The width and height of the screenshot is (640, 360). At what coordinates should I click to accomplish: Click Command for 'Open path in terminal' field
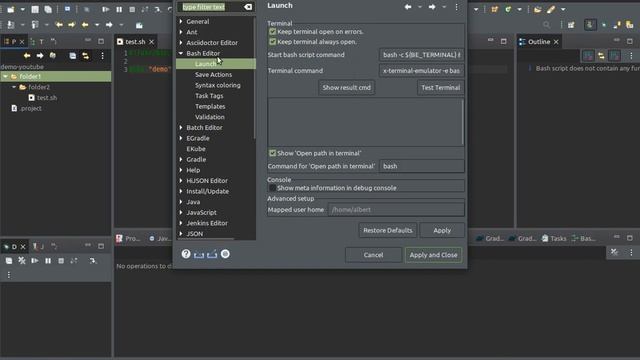[x=422, y=166]
